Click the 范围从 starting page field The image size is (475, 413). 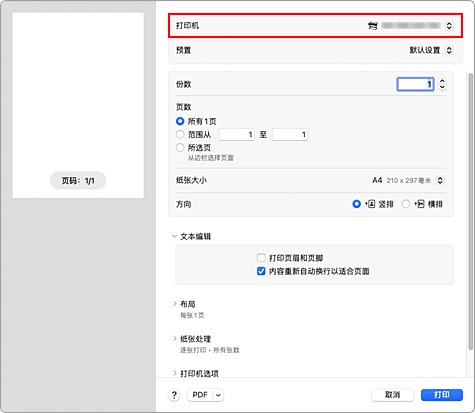tap(236, 135)
